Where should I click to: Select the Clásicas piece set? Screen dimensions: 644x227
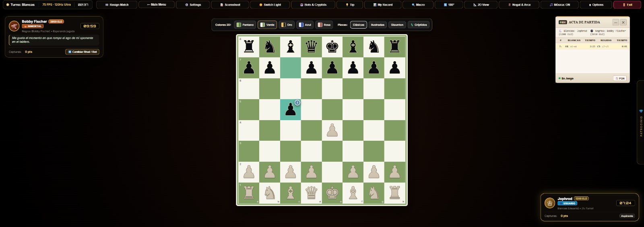click(x=359, y=25)
